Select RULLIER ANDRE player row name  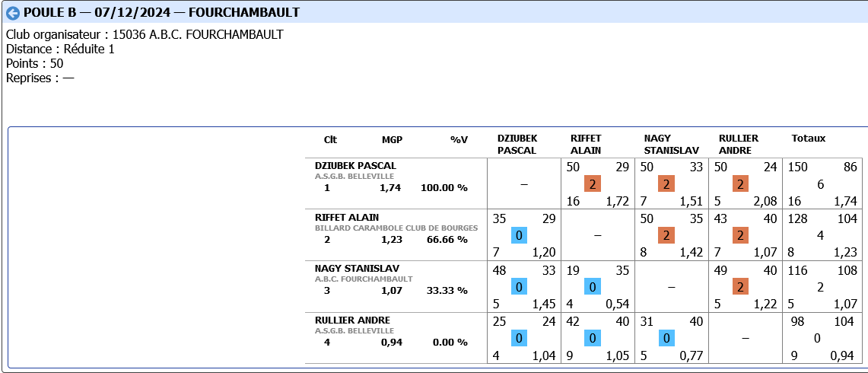click(x=353, y=320)
